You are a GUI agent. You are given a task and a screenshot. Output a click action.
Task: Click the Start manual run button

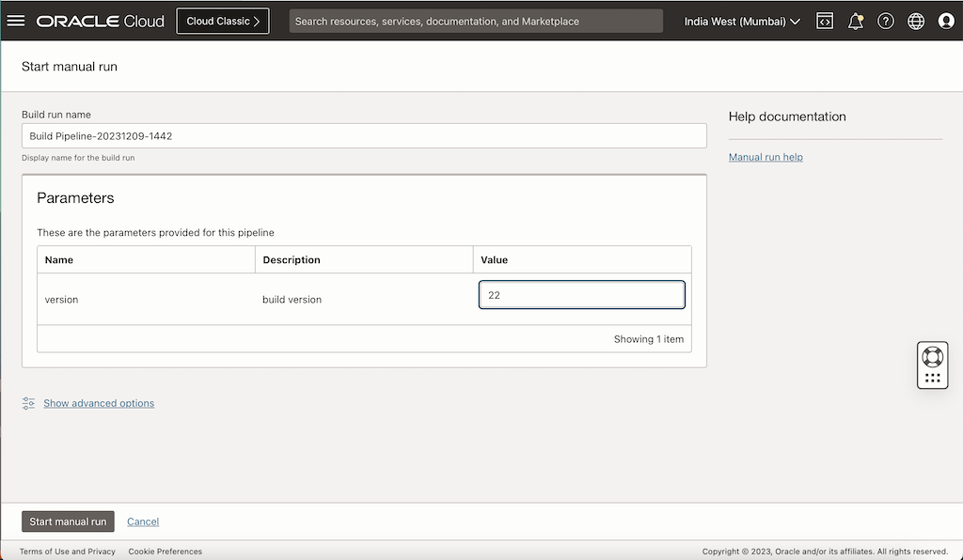[68, 521]
